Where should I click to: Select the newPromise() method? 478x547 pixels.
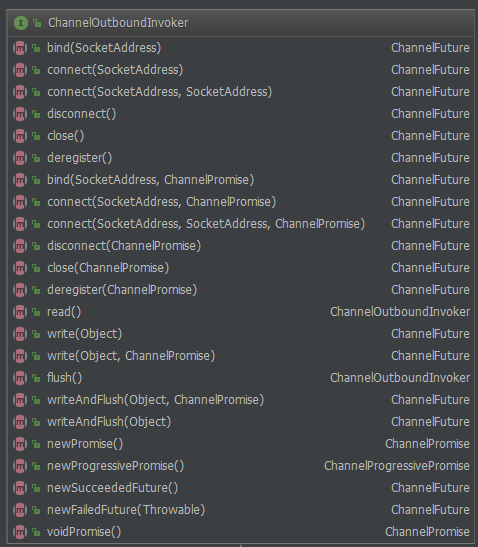click(x=85, y=444)
